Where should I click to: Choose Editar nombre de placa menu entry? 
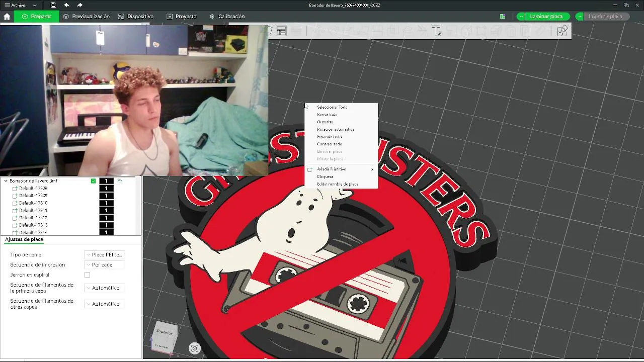click(338, 184)
